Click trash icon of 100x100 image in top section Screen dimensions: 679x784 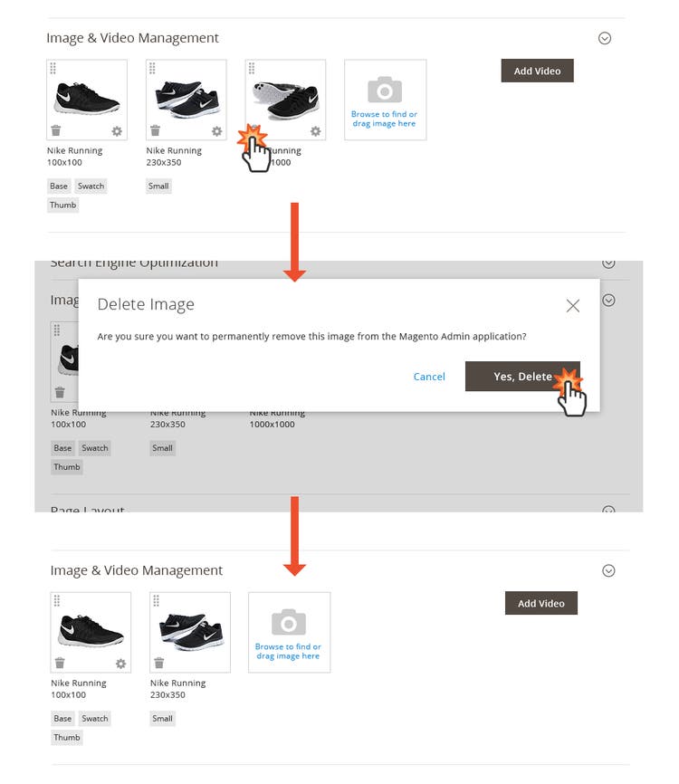click(56, 131)
